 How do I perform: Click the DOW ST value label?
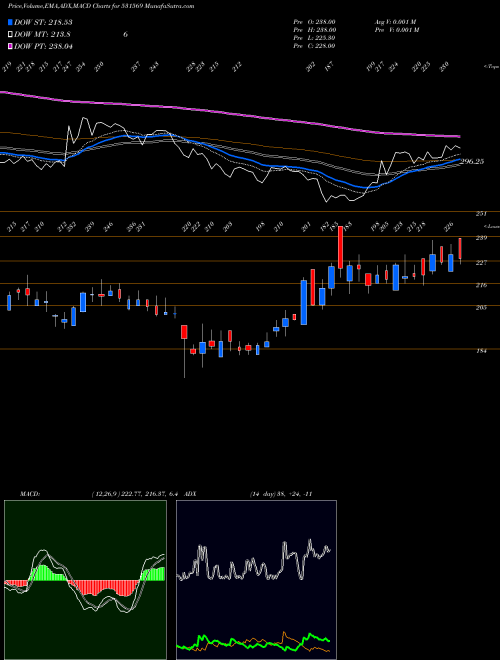43,22
